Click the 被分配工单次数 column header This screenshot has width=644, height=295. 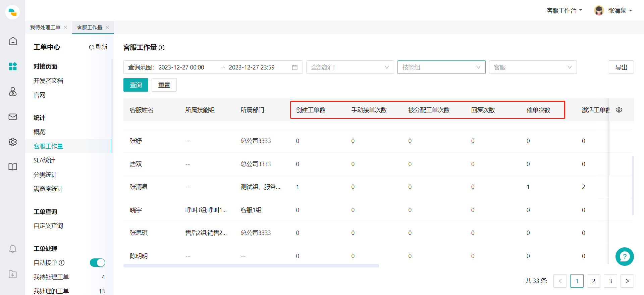pyautogui.click(x=429, y=110)
